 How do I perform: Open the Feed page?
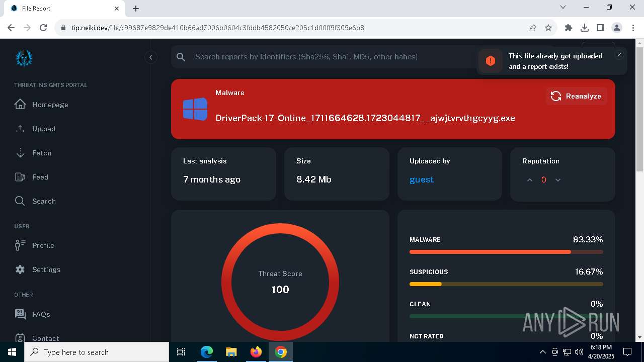[x=40, y=177]
